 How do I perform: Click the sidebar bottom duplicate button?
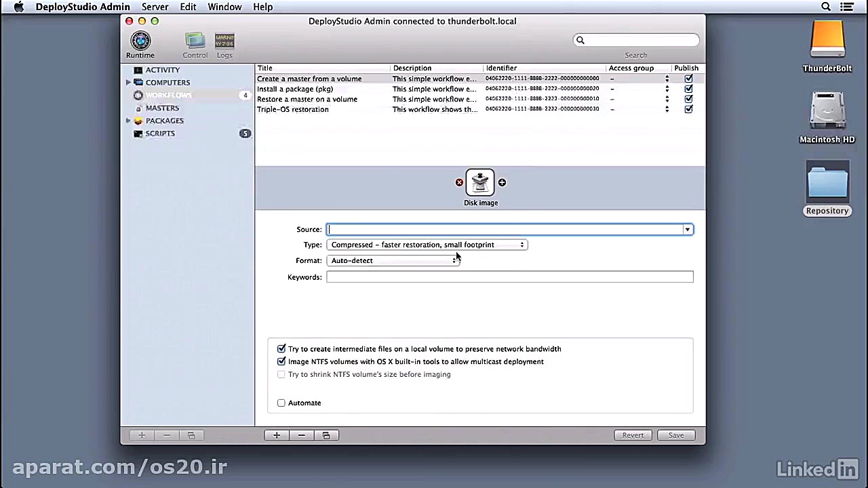[191, 435]
